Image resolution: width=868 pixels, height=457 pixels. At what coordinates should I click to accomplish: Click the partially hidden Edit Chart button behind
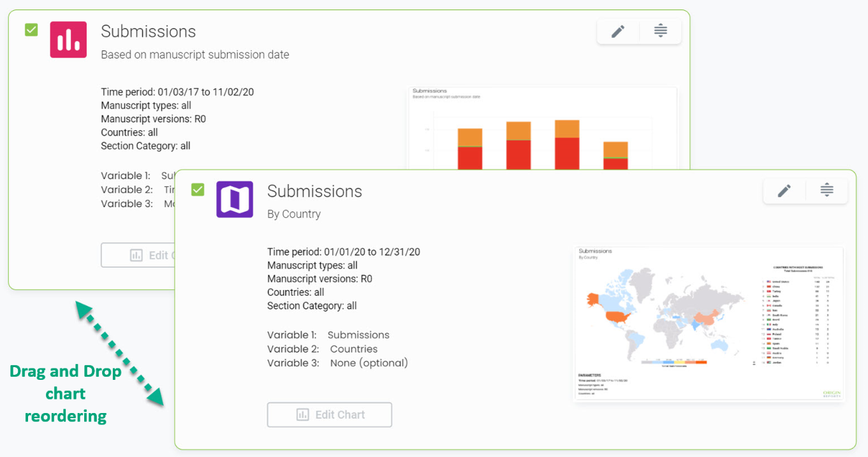[x=138, y=256]
